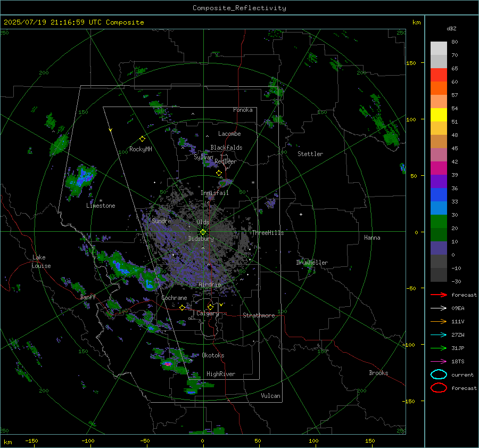Image resolution: width=479 pixels, height=448 pixels.
Task: Click the Okotoks city label
Action: point(213,356)
